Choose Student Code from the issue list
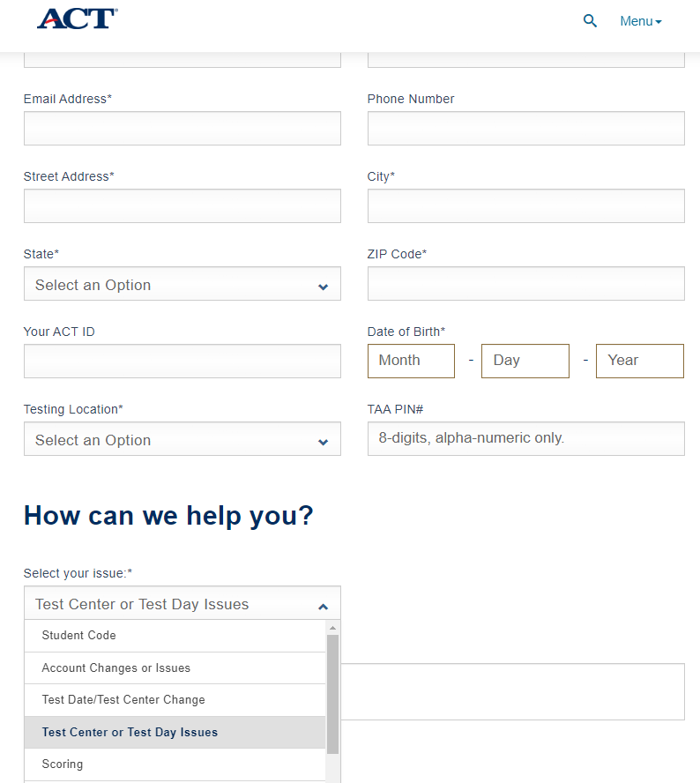This screenshot has height=783, width=700. pos(175,636)
